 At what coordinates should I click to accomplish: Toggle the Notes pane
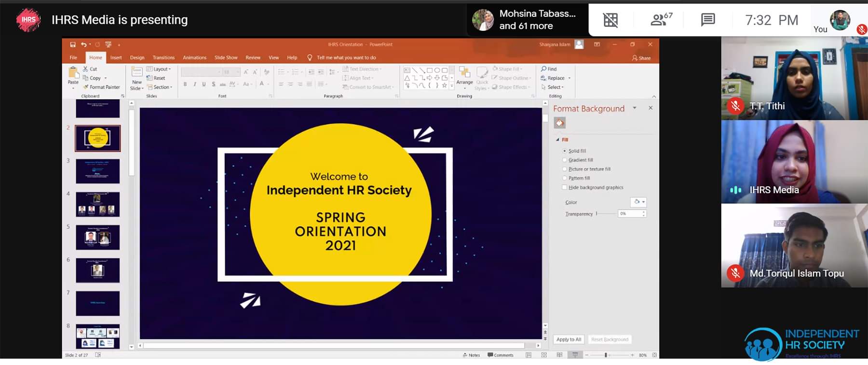(x=471, y=355)
